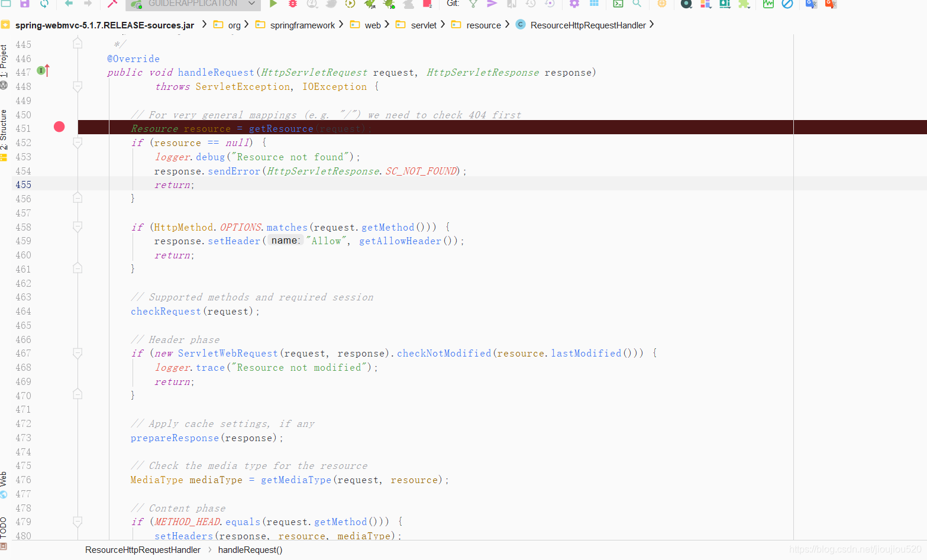Click the JRebel run icon
The height and width of the screenshot is (560, 927).
[370, 4]
